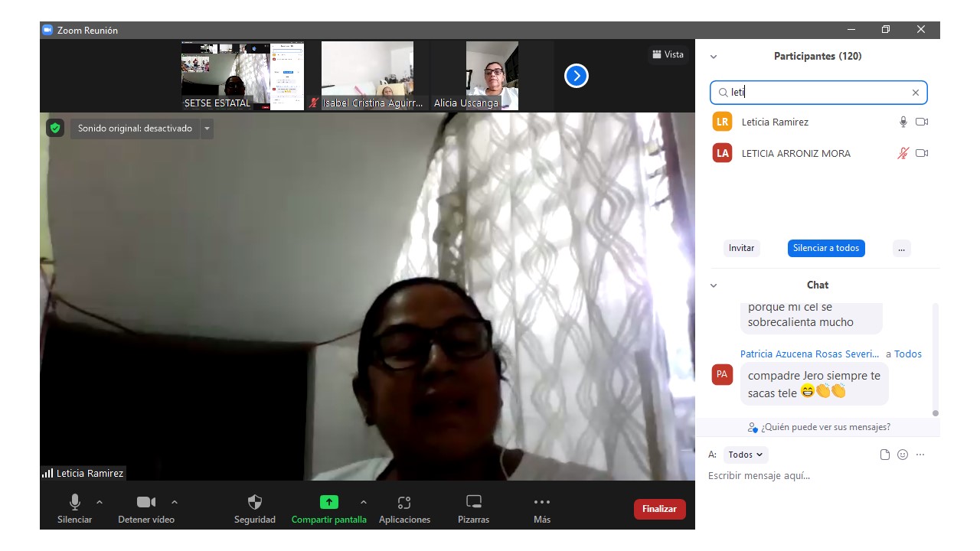This screenshot has height=551, width=980.
Task: Open the emoji picker in chat
Action: click(x=903, y=455)
